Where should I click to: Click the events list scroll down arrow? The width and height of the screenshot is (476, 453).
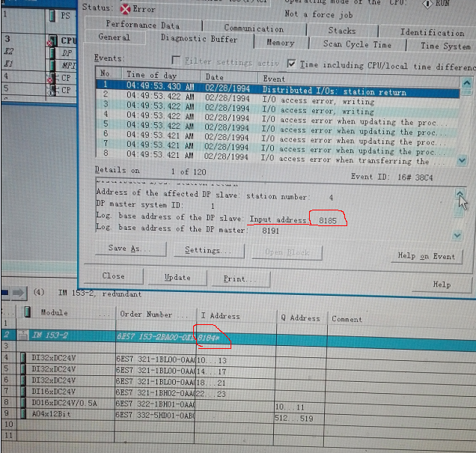tap(462, 160)
